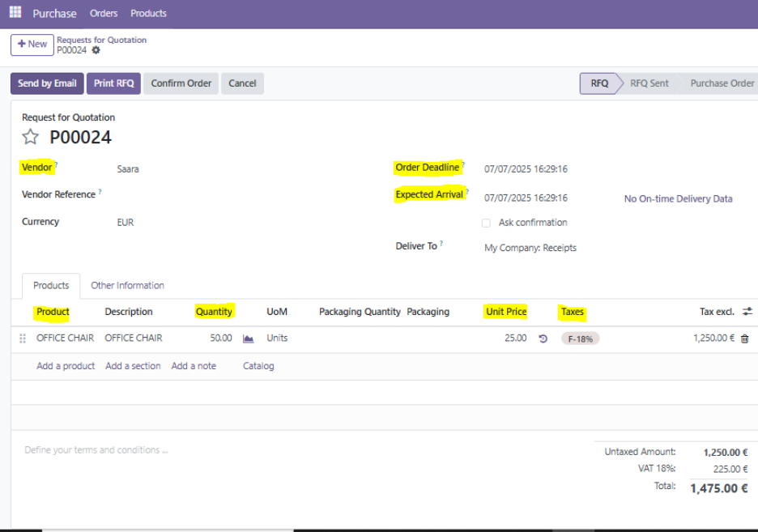
Task: Click Add a product link
Action: (66, 366)
